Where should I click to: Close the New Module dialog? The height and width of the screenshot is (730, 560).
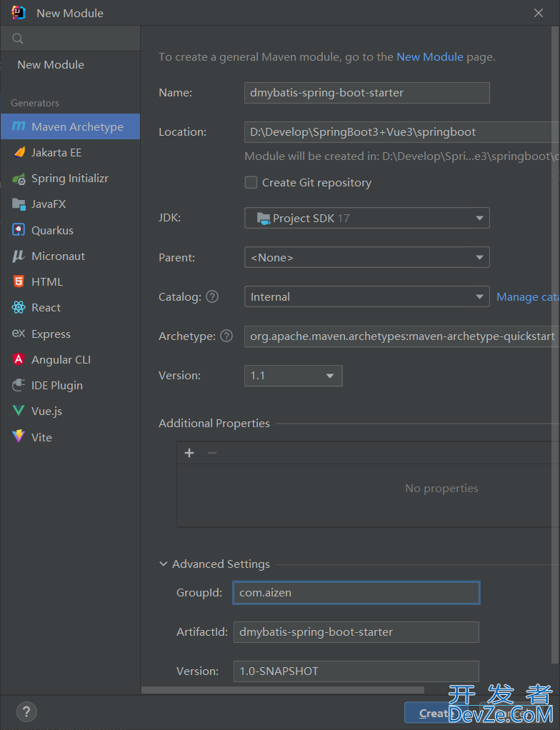pyautogui.click(x=539, y=13)
